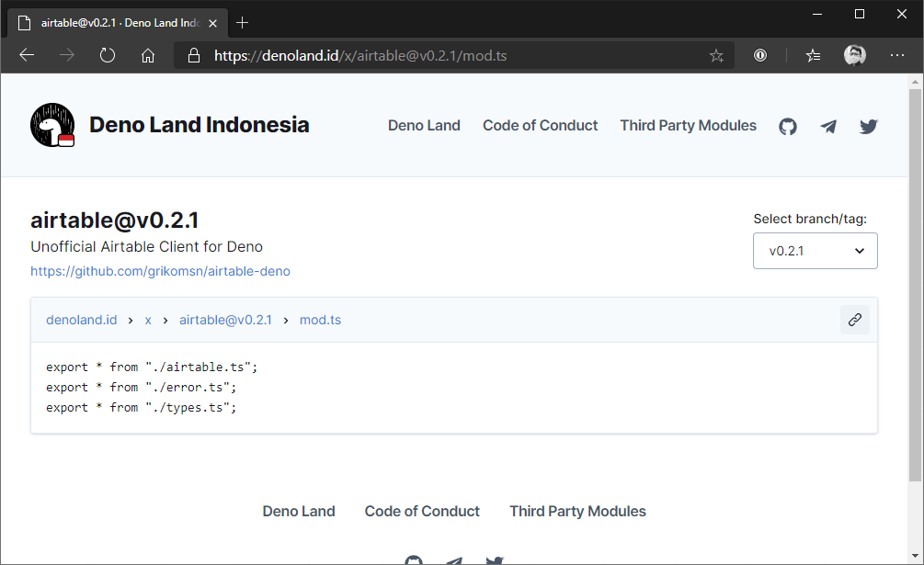The image size is (924, 565).
Task: Reload the page with refresh icon
Action: click(108, 55)
